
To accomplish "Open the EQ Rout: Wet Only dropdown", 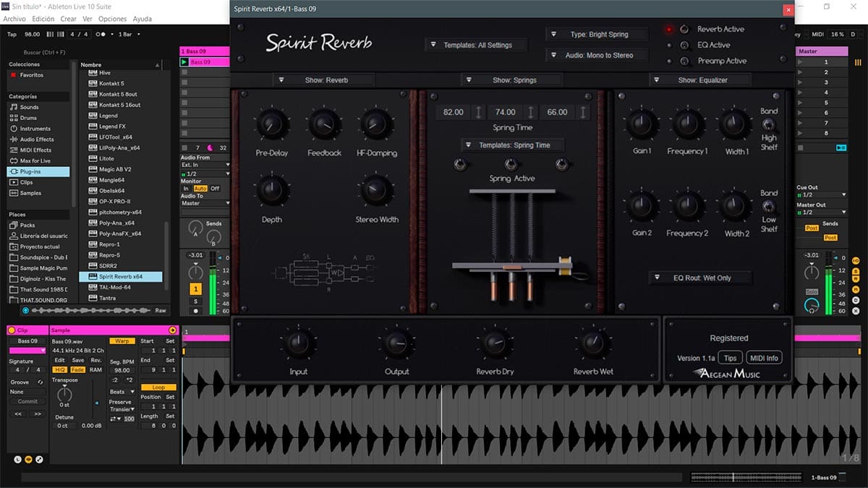I will [700, 278].
